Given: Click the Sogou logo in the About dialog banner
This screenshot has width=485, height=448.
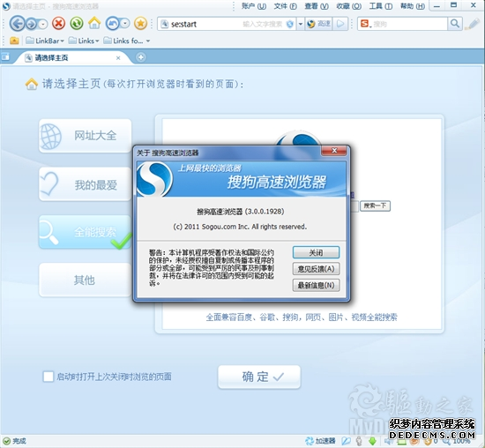Looking at the screenshot, I should (154, 179).
